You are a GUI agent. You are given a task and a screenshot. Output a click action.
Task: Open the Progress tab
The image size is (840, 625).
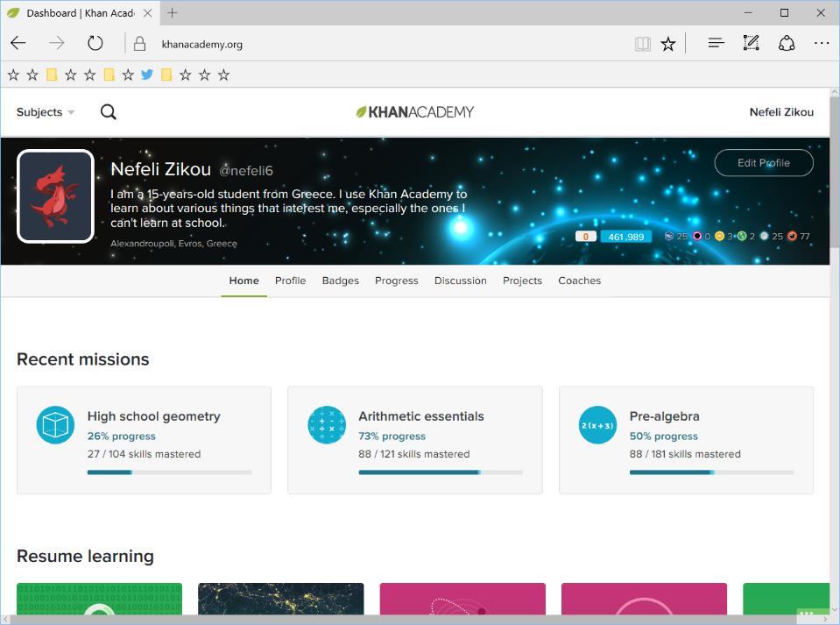[397, 281]
